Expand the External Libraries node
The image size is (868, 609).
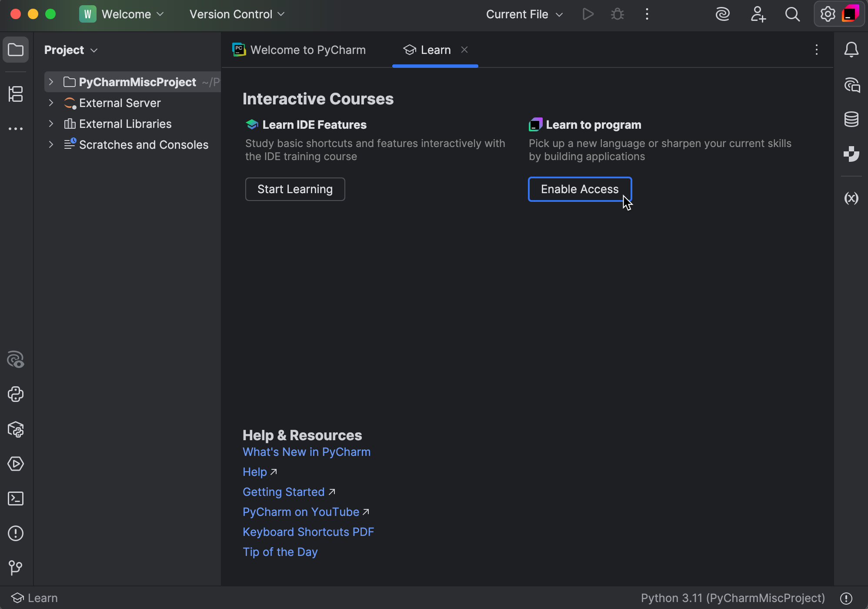point(51,124)
